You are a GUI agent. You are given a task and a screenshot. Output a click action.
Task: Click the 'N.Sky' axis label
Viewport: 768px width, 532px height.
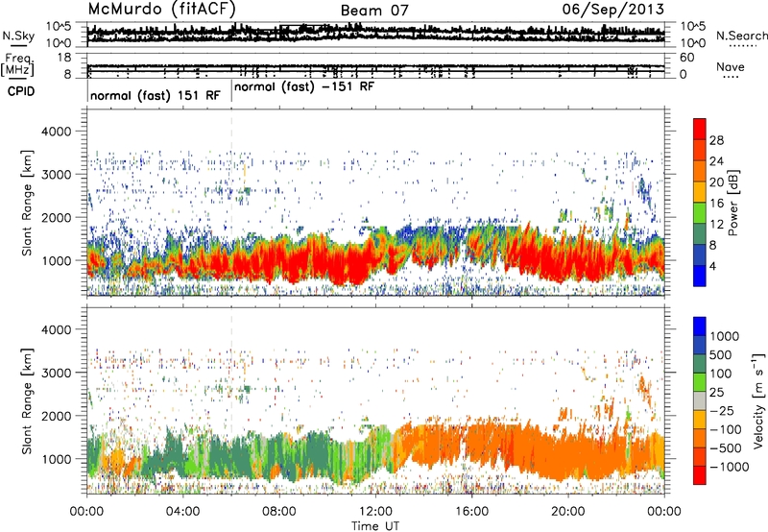pos(18,36)
